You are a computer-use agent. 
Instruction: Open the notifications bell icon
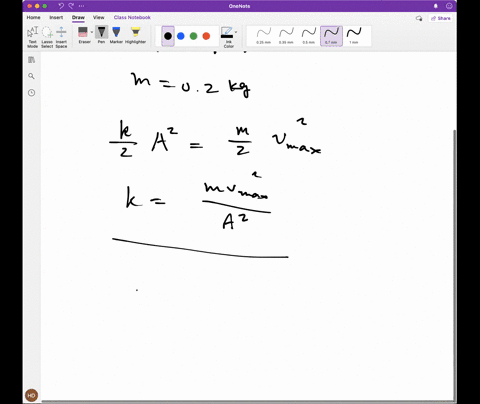coord(435,6)
